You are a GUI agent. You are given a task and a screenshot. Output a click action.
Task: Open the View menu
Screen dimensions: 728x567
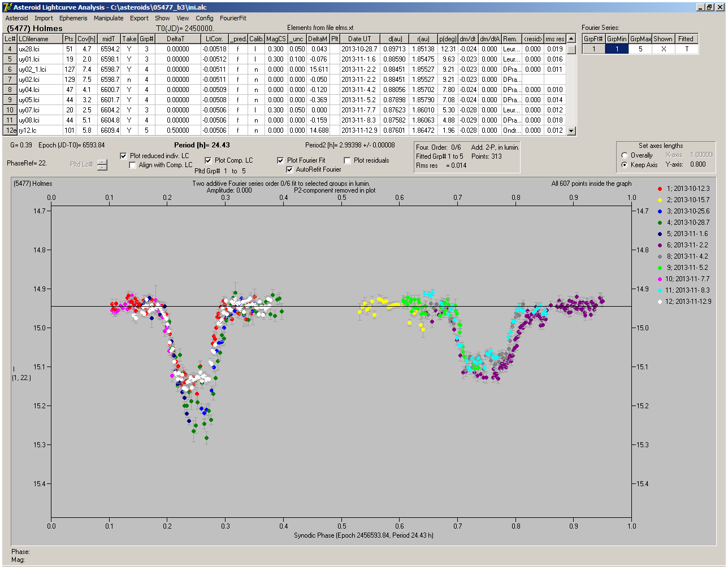tap(183, 18)
